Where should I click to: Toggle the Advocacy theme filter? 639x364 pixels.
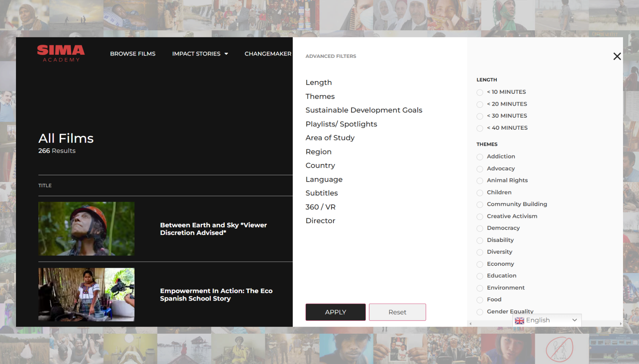(x=480, y=169)
